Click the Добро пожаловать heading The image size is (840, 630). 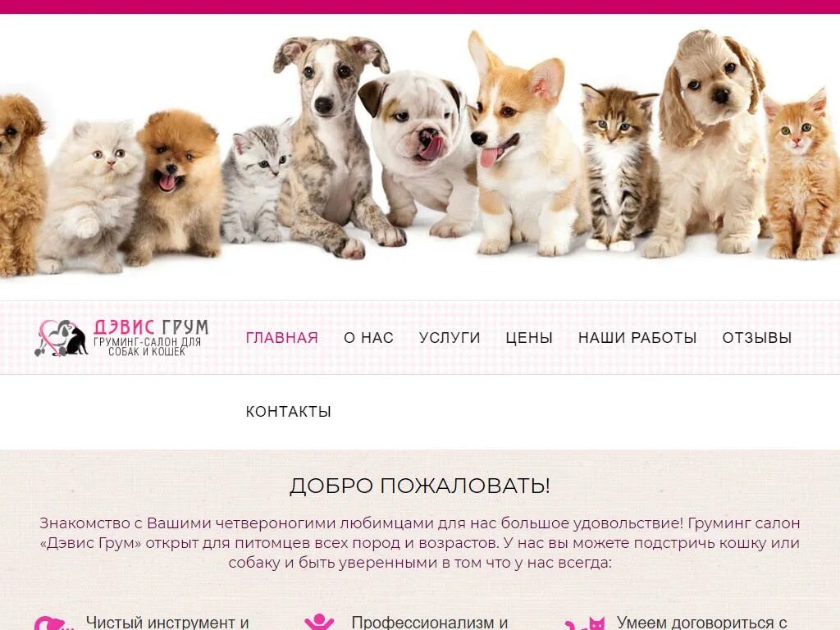pos(419,486)
